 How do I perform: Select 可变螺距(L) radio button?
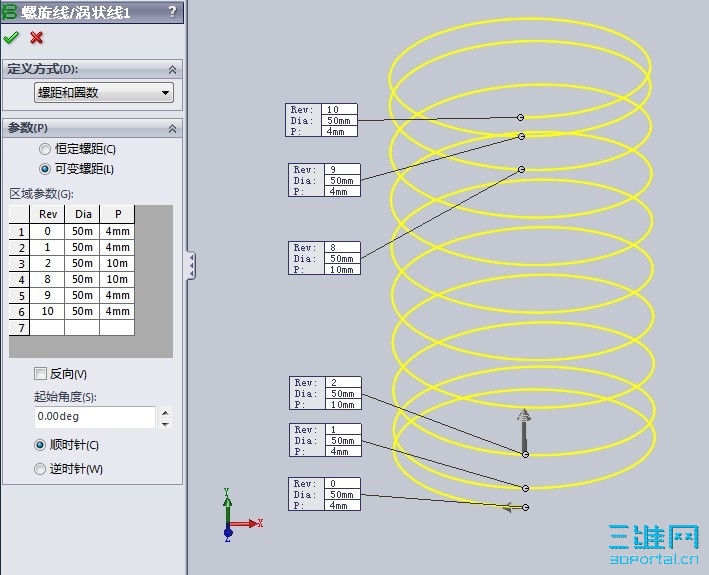pyautogui.click(x=44, y=169)
